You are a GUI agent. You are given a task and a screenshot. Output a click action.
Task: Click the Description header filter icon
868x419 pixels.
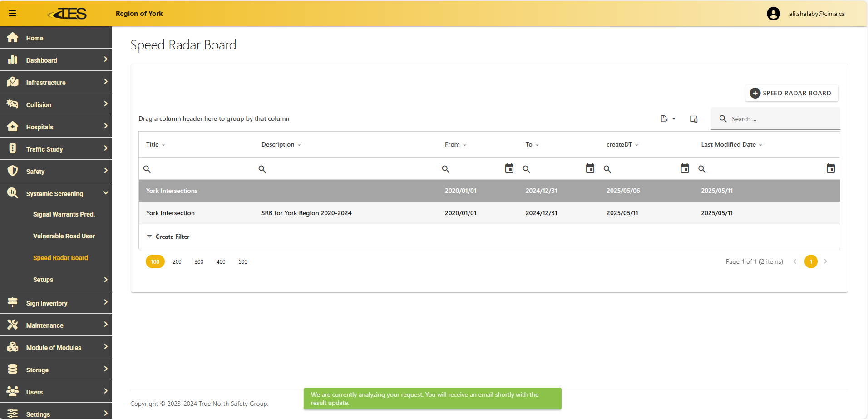299,144
